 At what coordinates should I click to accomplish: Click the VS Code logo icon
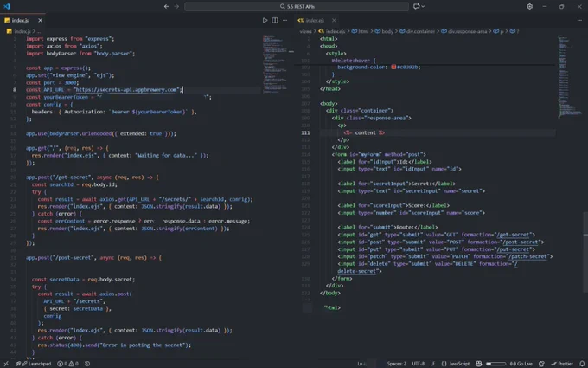click(x=7, y=6)
